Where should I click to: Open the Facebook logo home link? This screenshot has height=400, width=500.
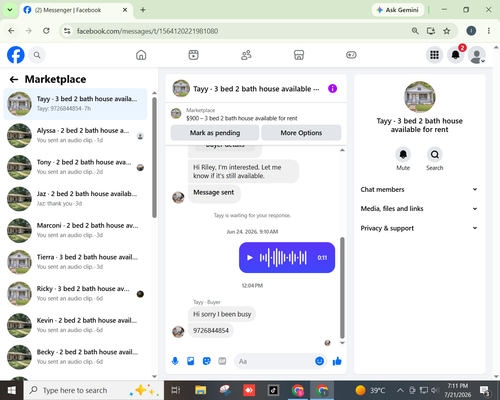coord(16,55)
